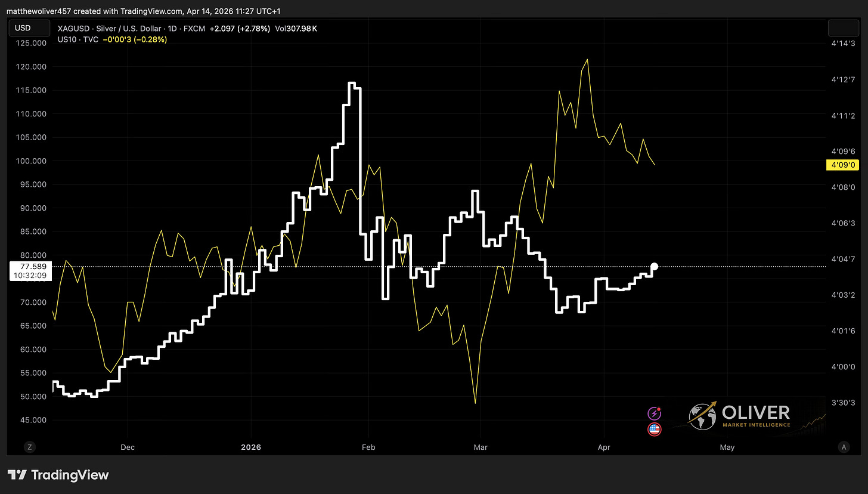This screenshot has height=494, width=868.
Task: Click the 120.000 price axis label
Action: (x=32, y=67)
